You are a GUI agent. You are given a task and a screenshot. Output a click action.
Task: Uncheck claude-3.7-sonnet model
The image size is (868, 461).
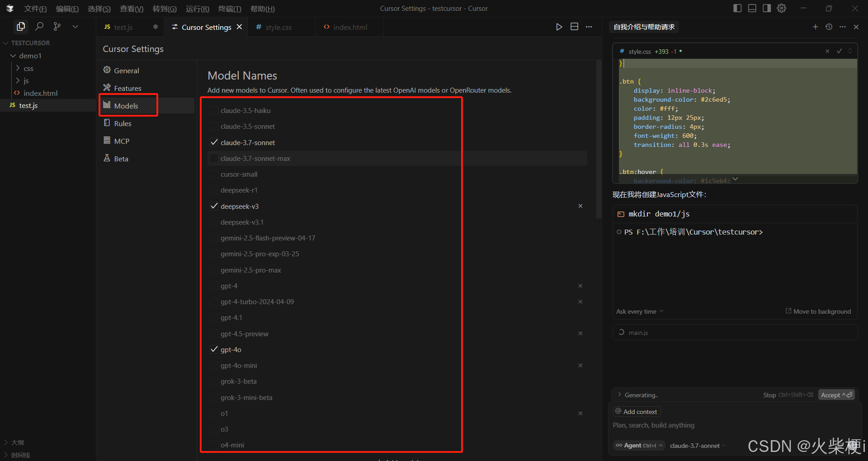(214, 142)
